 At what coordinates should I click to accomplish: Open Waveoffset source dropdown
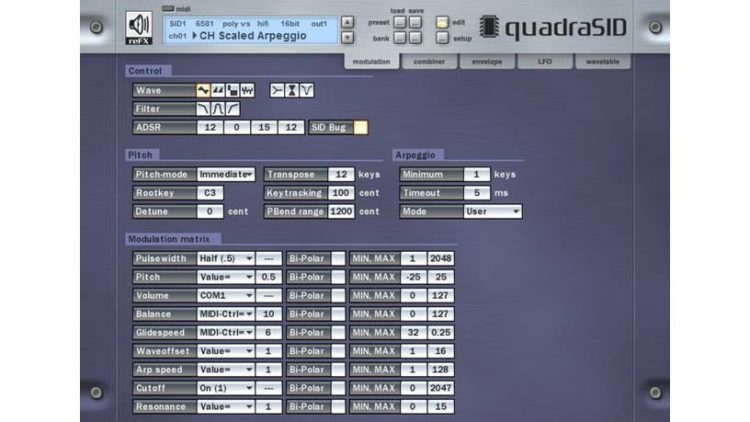(x=226, y=351)
